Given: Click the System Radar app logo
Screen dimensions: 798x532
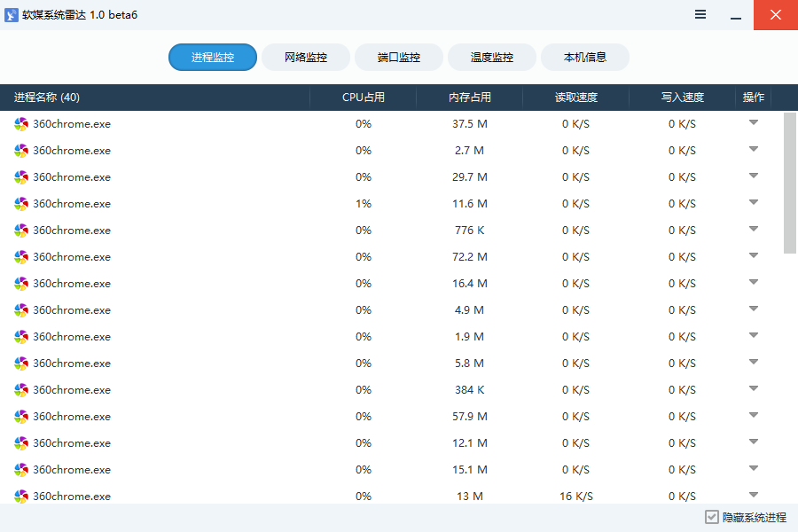Looking at the screenshot, I should [x=12, y=15].
